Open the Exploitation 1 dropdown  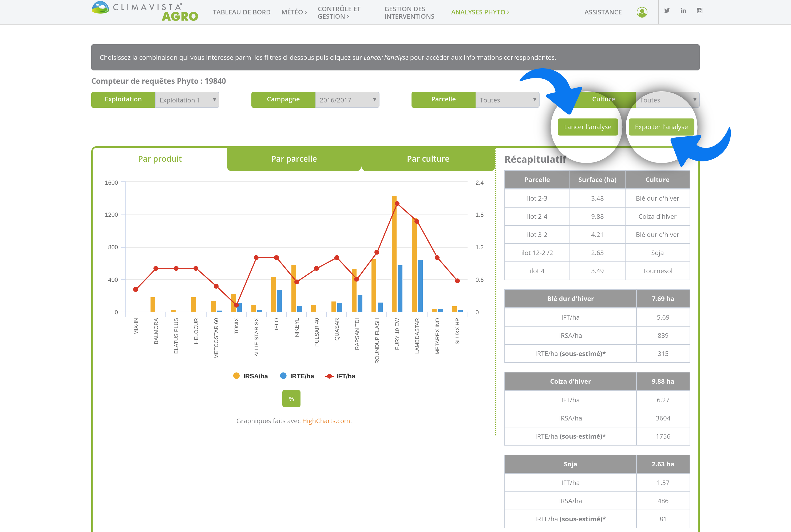coord(187,100)
